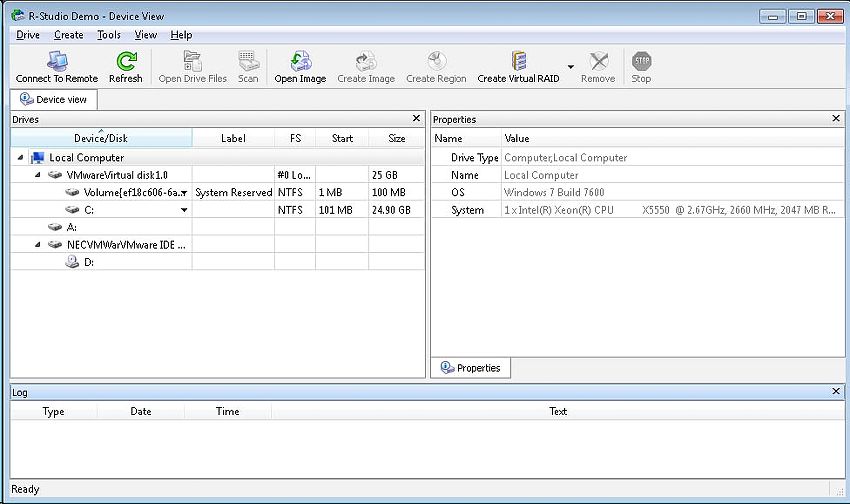Click the Value column header in Properties
The image size is (850, 504).
[673, 138]
